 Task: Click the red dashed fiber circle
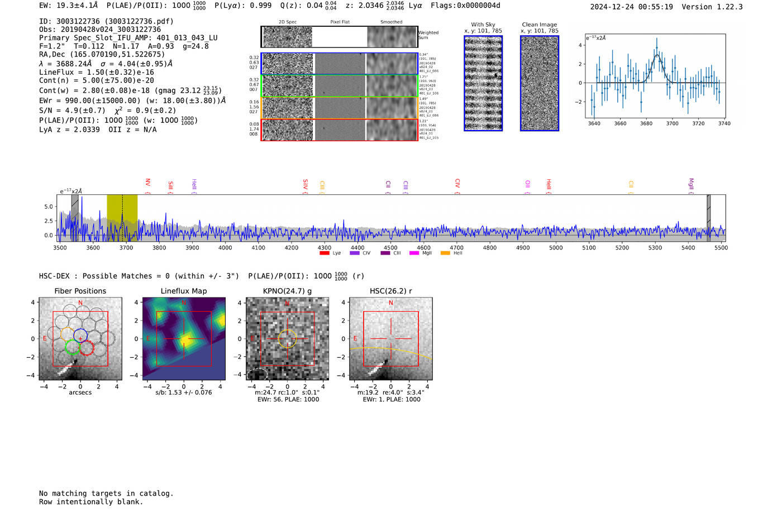[x=87, y=348]
